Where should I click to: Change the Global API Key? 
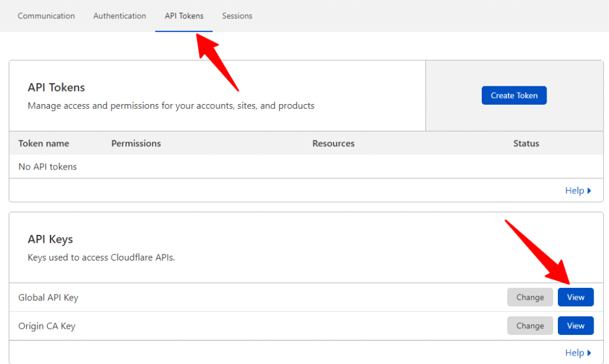coord(530,297)
